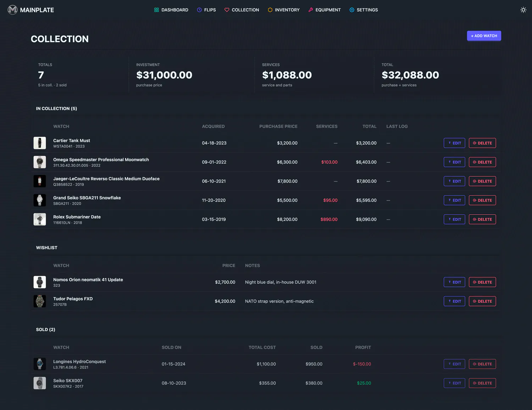Open the Omega Speedmaster watch thumbnail

click(x=40, y=162)
